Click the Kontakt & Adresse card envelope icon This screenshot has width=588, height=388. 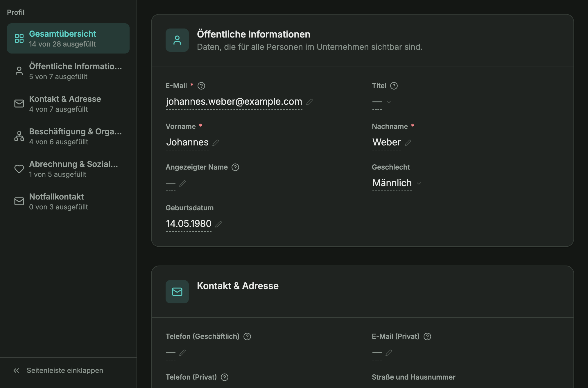pos(177,292)
